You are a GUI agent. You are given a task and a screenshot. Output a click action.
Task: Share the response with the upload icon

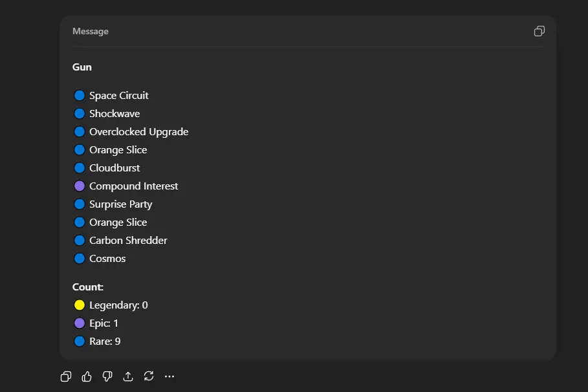pyautogui.click(x=128, y=376)
